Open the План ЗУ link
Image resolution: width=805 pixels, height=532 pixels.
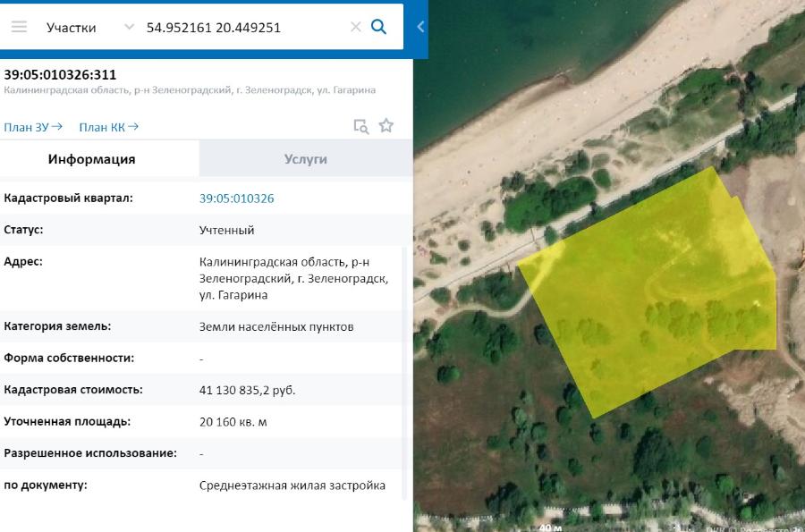[33, 127]
